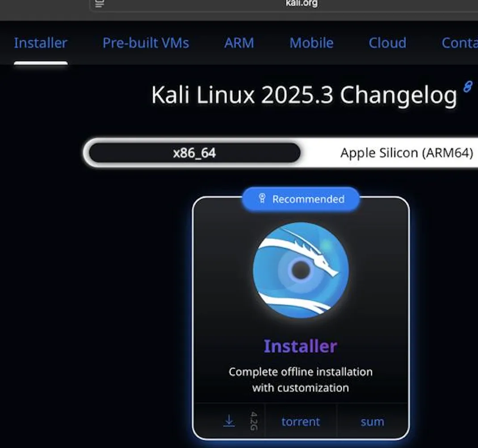Open the Kali Linux 2025.3 Changelog heading
Viewport: 478px width, 448px height.
tap(304, 95)
